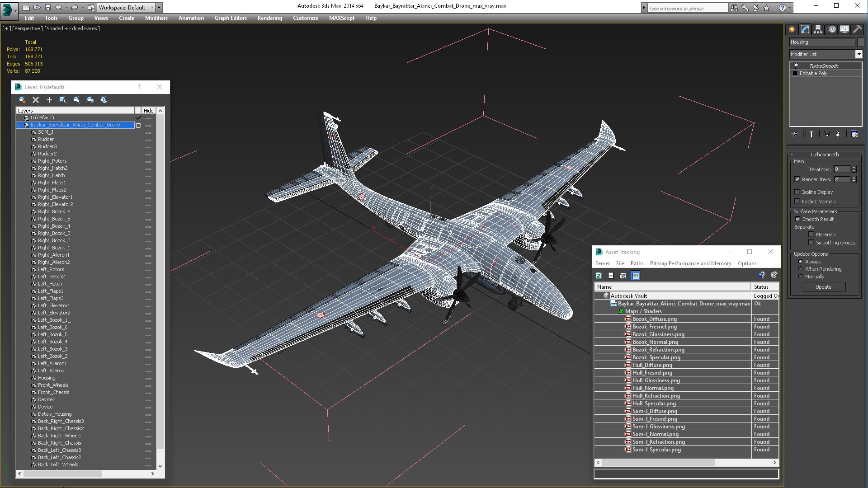Screen dimensions: 868x488
Task: Expand the Editable Poly plus sign
Action: 795,73
